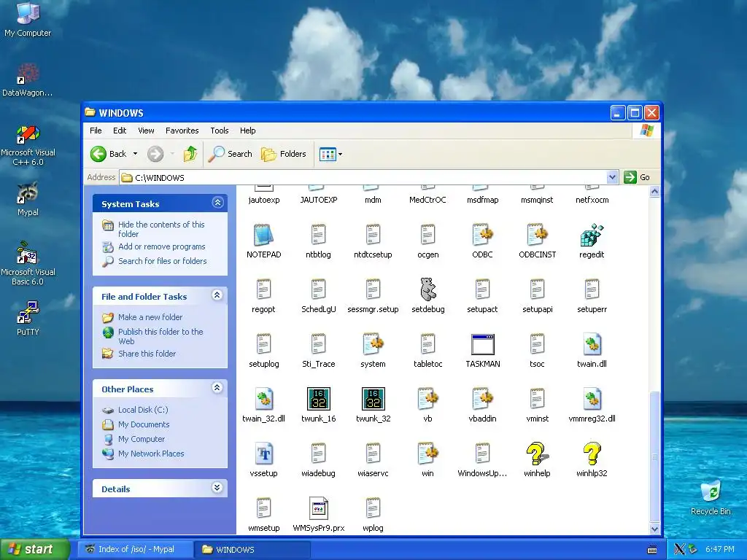747x560 pixels.
Task: Select the vbaddin file icon
Action: tap(483, 399)
